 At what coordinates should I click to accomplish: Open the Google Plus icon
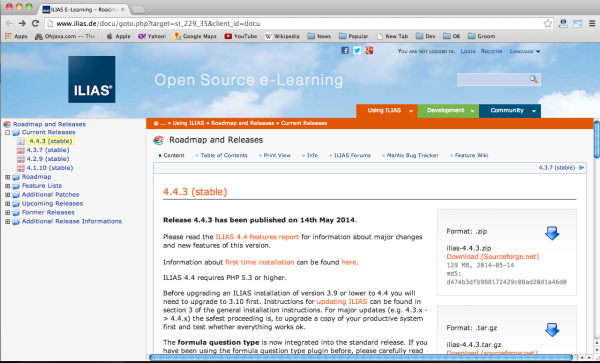[369, 50]
